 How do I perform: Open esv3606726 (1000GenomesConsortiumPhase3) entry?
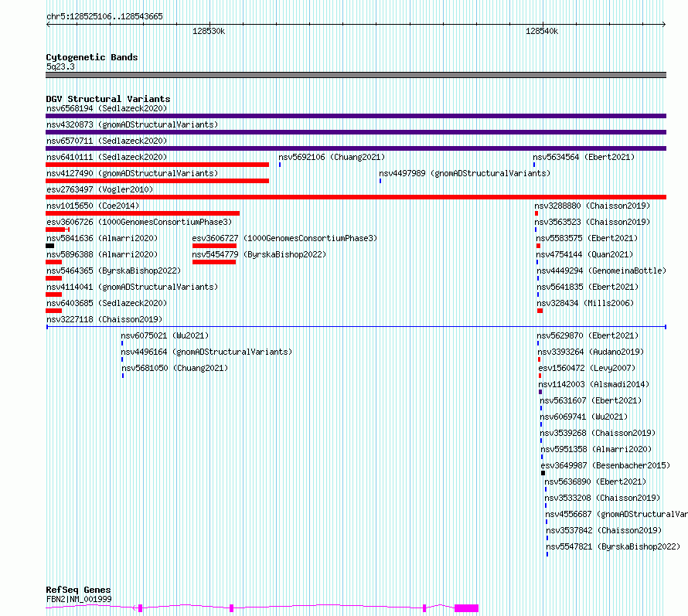coord(139,222)
